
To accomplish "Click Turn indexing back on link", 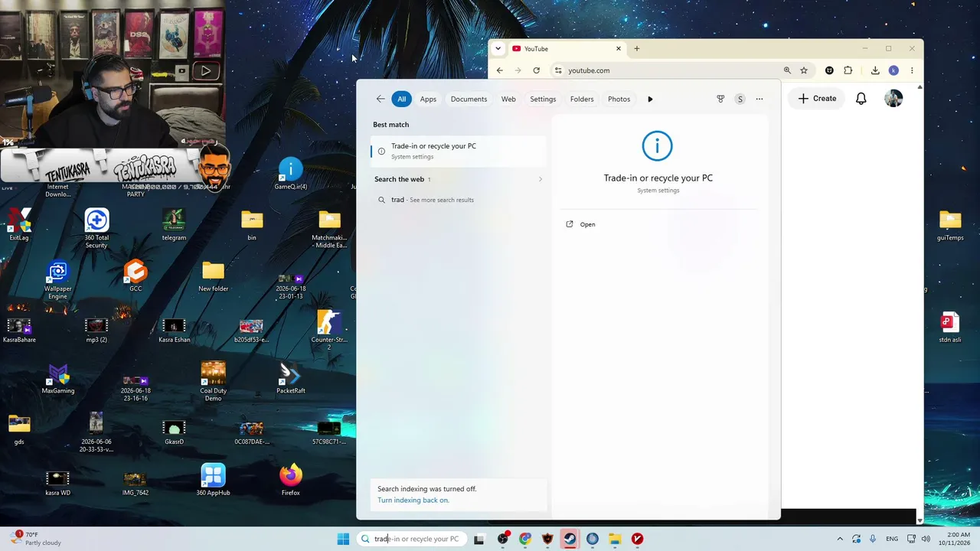I will [413, 500].
